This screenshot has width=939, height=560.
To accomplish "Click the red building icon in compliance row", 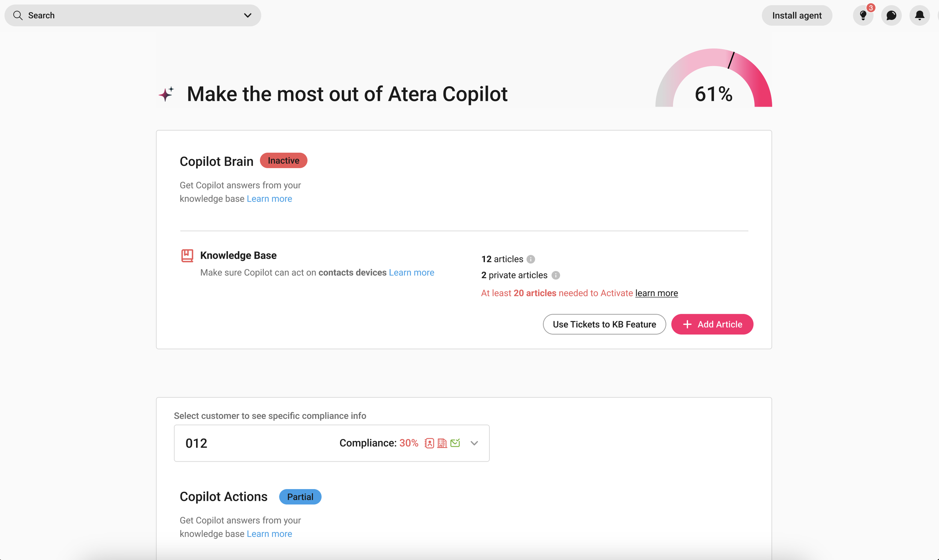I will click(442, 443).
